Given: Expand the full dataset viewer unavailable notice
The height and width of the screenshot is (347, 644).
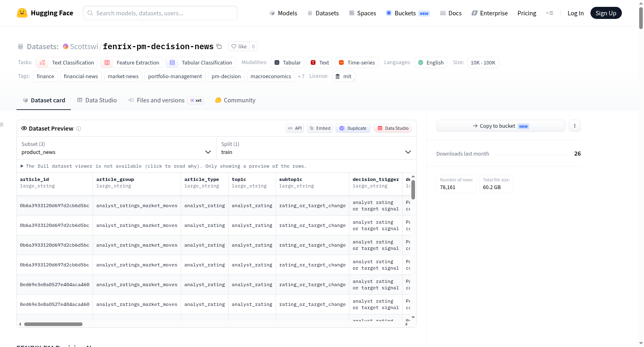Looking at the screenshot, I should point(163,166).
